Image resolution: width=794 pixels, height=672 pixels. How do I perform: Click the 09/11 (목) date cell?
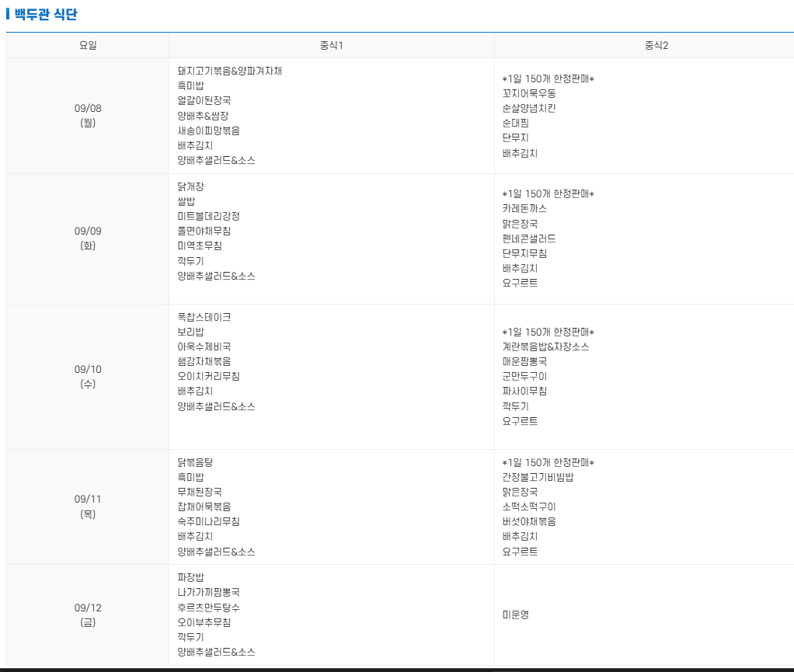(x=88, y=500)
